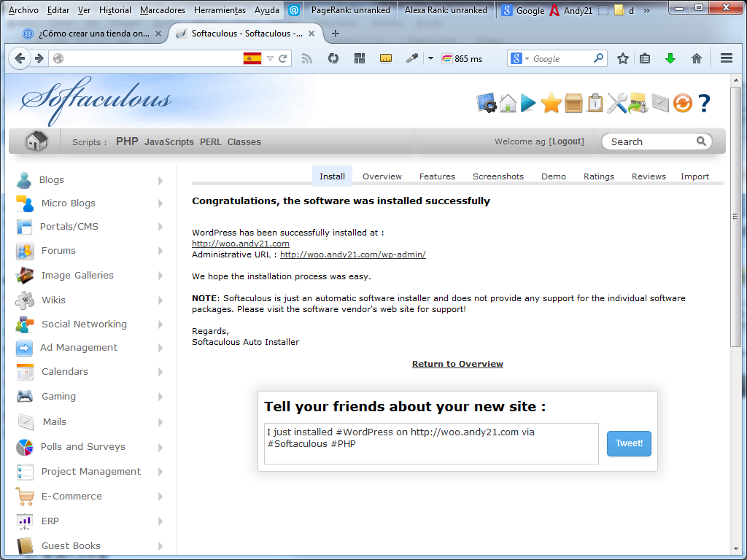This screenshot has height=560, width=747.
Task: Expand the Blogs category arrow
Action: point(160,181)
